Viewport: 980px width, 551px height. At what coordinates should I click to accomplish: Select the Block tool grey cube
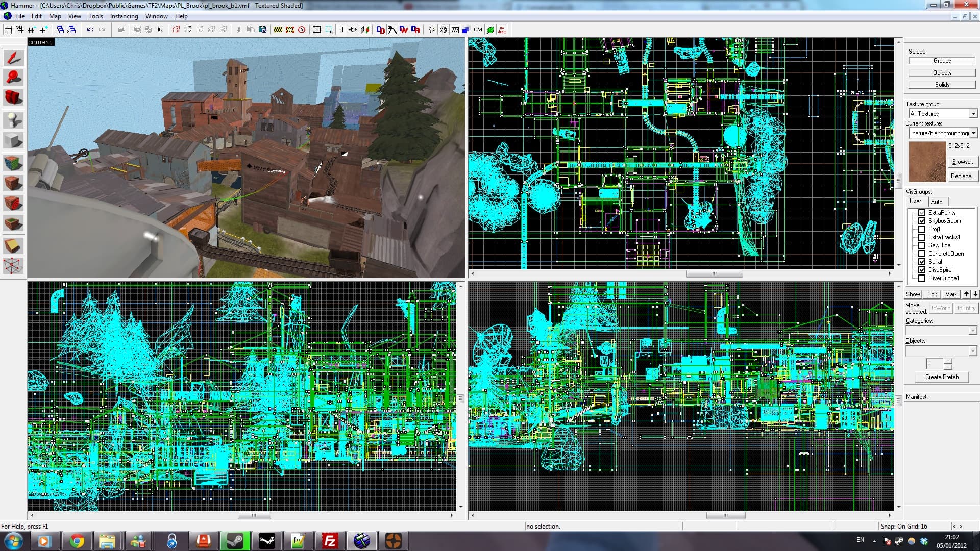pyautogui.click(x=13, y=141)
